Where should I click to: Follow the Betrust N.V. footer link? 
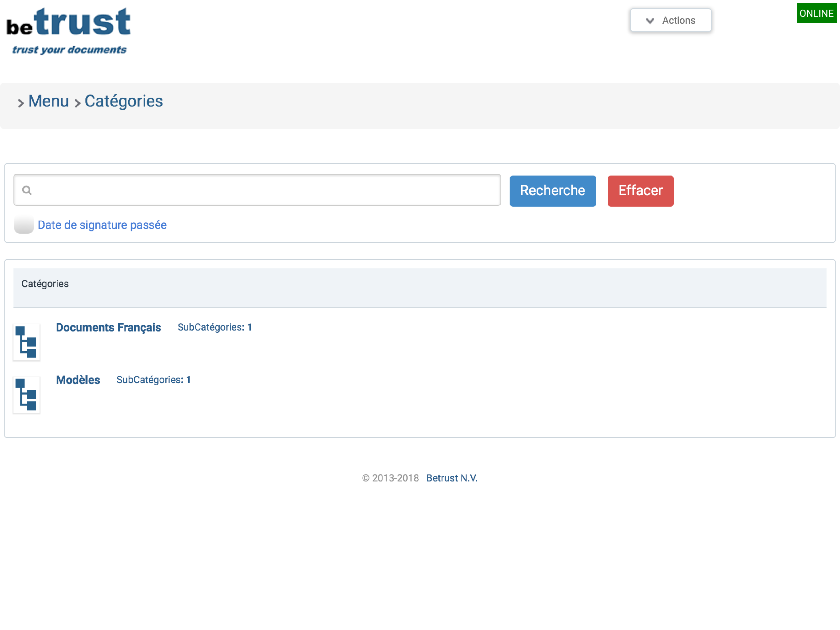point(452,478)
